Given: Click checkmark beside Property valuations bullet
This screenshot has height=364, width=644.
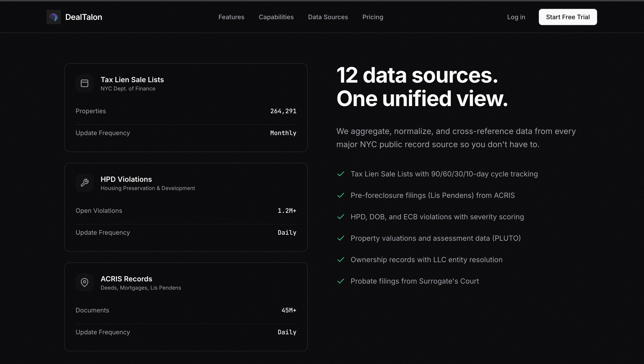Looking at the screenshot, I should pos(341,238).
